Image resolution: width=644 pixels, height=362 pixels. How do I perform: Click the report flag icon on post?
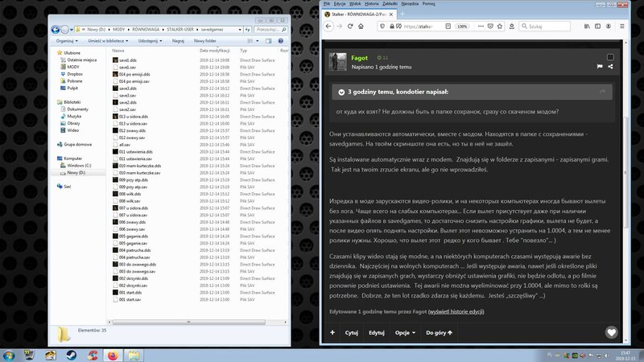point(600,66)
